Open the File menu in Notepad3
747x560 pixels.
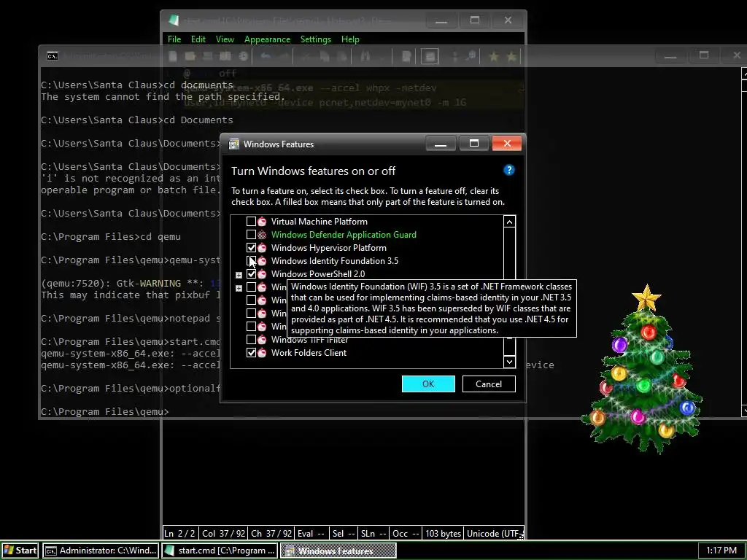coord(174,39)
